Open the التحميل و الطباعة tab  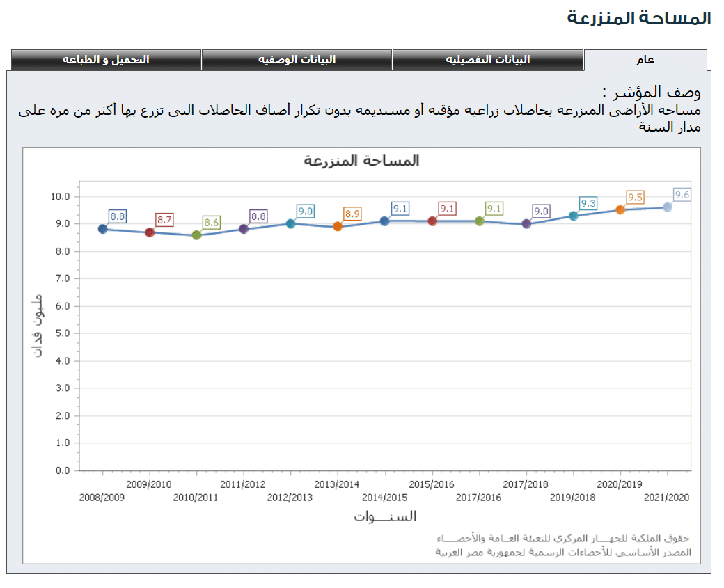coord(106,60)
